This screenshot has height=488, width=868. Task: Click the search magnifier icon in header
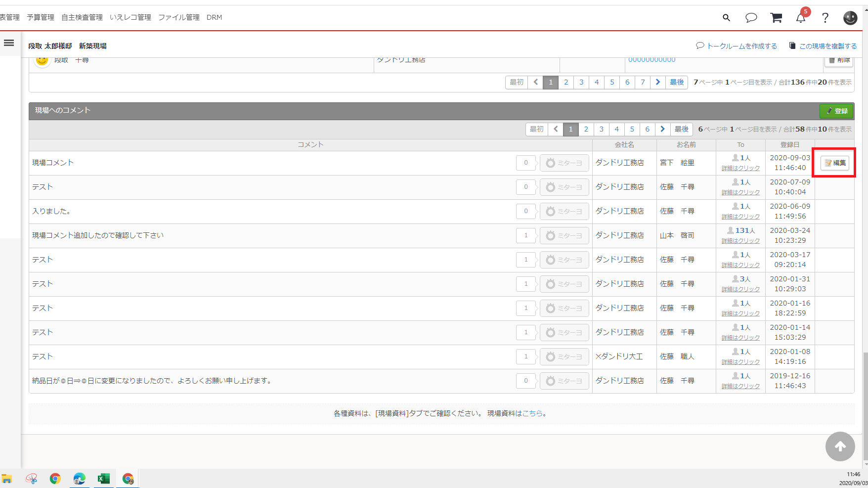(726, 18)
